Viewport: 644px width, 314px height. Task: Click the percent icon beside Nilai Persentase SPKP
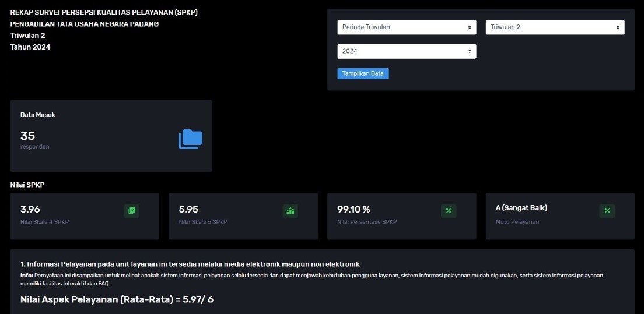[x=449, y=211]
